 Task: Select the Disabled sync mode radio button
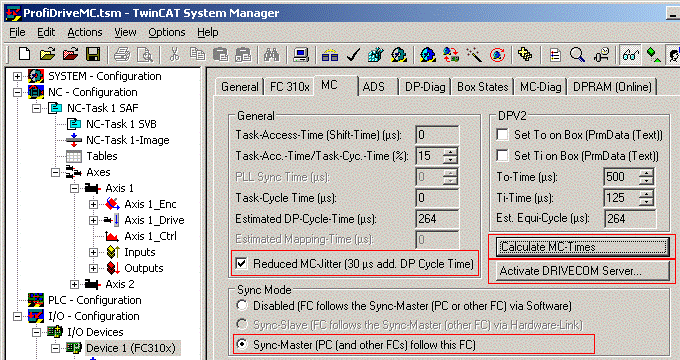click(242, 305)
